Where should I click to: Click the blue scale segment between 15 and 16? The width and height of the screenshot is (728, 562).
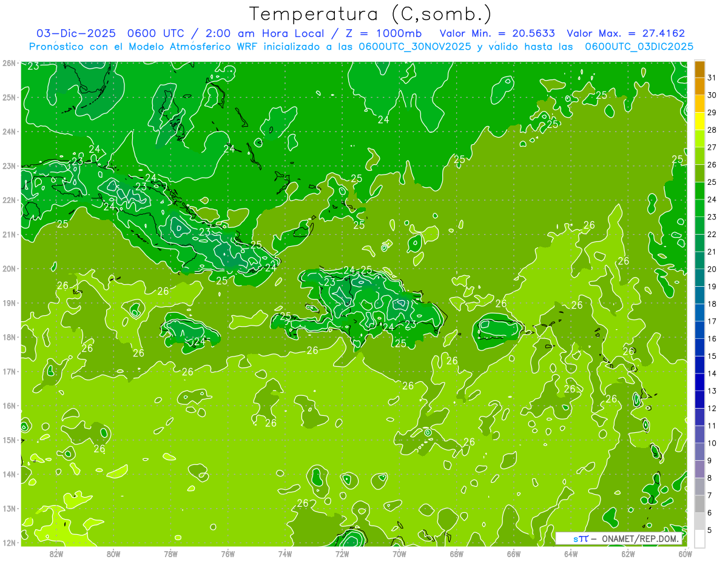(x=699, y=347)
